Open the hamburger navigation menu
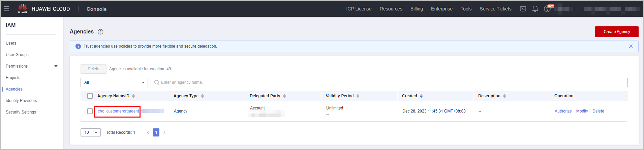The image size is (644, 150). coord(6,9)
